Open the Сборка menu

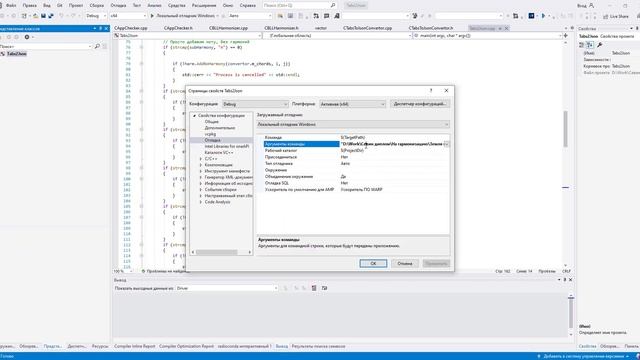tap(97, 5)
